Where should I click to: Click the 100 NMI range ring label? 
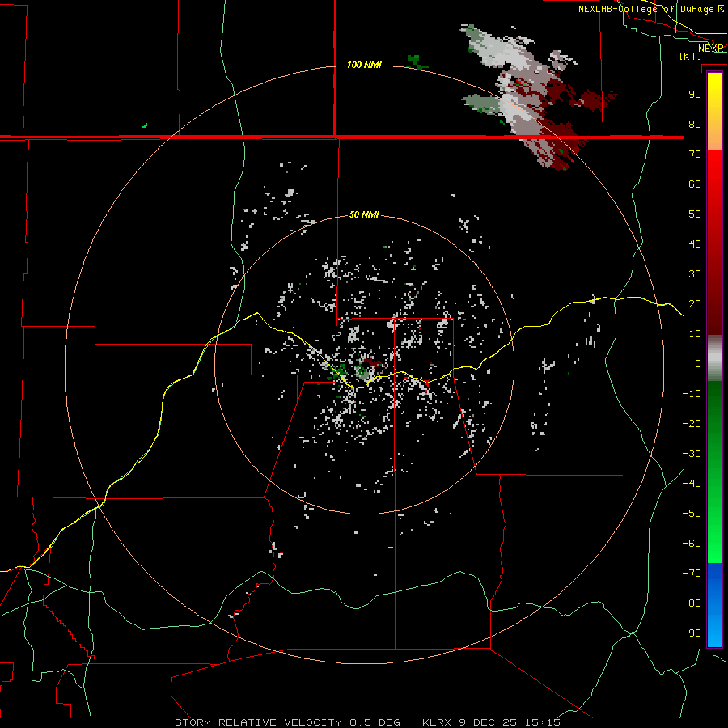[364, 65]
